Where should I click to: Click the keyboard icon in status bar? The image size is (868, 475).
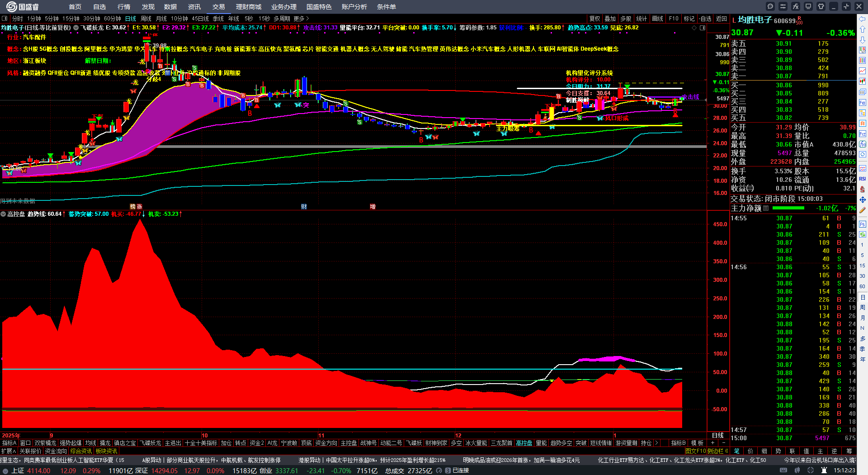point(783,470)
